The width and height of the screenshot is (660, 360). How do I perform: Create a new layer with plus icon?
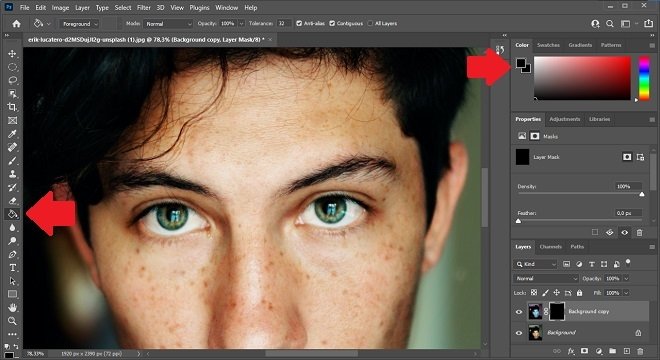click(627, 351)
